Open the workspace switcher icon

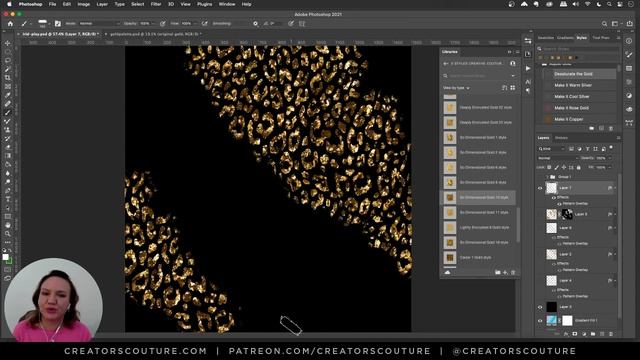(x=616, y=24)
